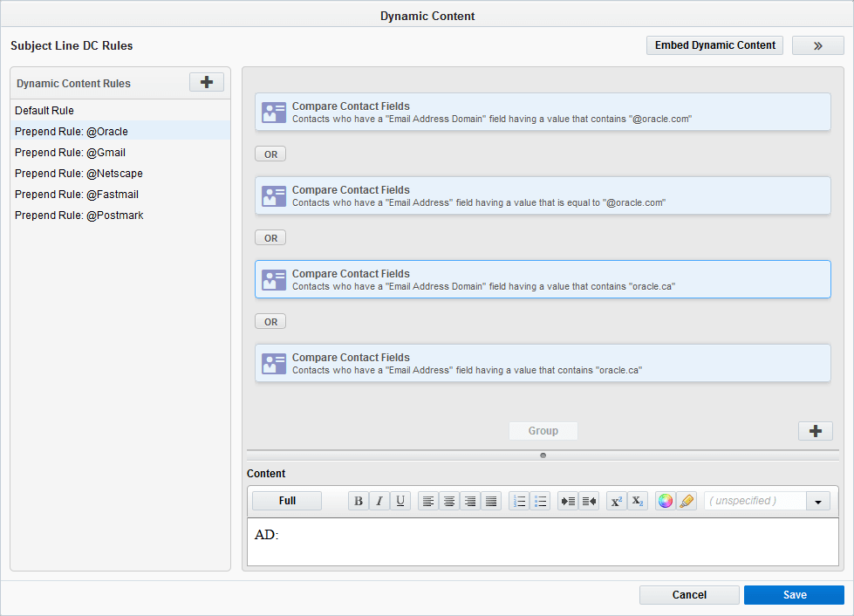Open the font color picker

tap(665, 501)
